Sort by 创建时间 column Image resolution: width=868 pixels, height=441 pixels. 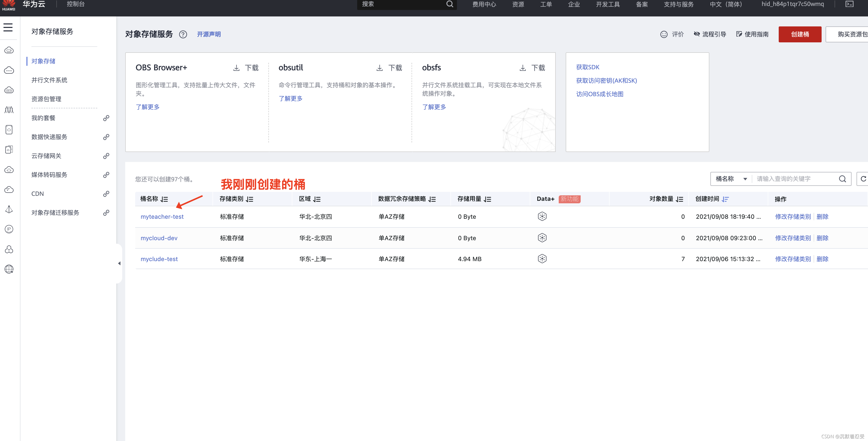[x=725, y=199]
